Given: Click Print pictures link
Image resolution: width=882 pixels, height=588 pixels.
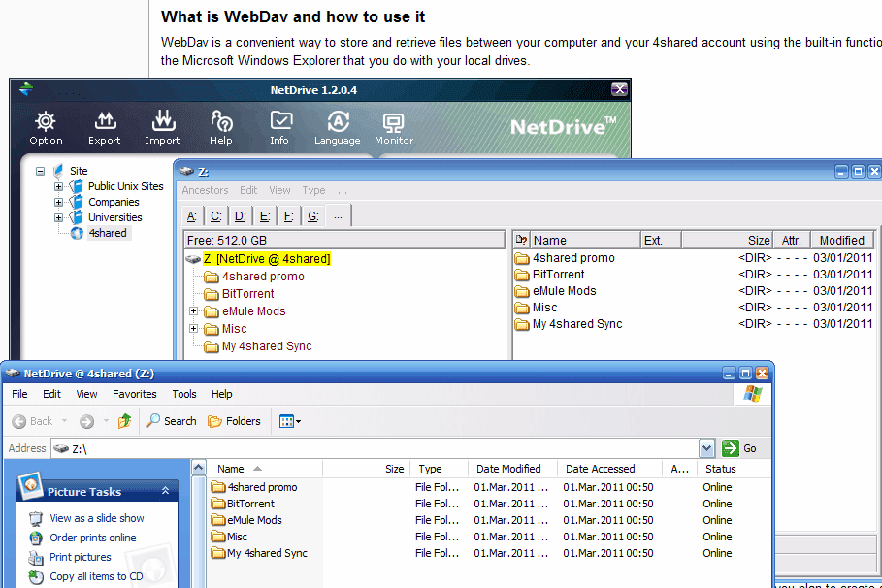Looking at the screenshot, I should click(81, 557).
